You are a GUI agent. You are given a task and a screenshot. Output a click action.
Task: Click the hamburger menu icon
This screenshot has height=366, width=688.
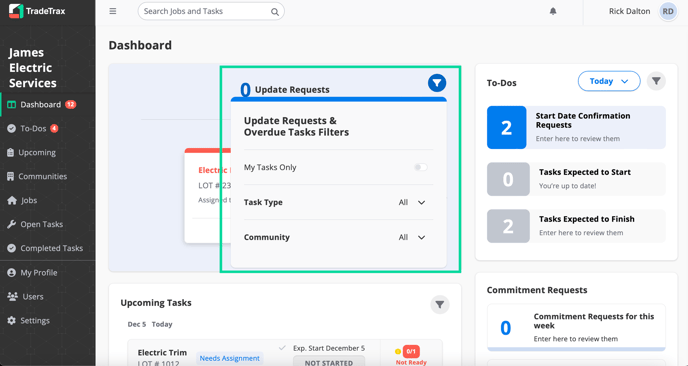click(113, 11)
